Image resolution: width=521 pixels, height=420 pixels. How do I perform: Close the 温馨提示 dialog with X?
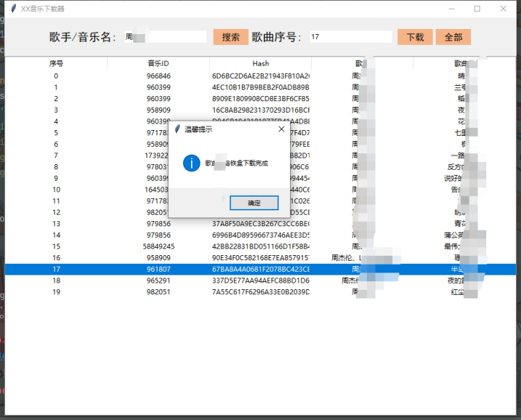pos(281,129)
